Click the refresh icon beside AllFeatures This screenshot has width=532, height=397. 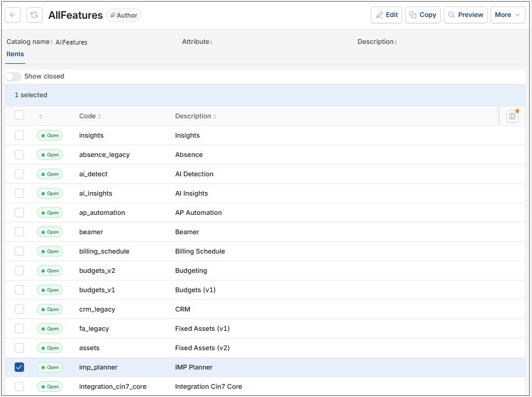click(35, 15)
